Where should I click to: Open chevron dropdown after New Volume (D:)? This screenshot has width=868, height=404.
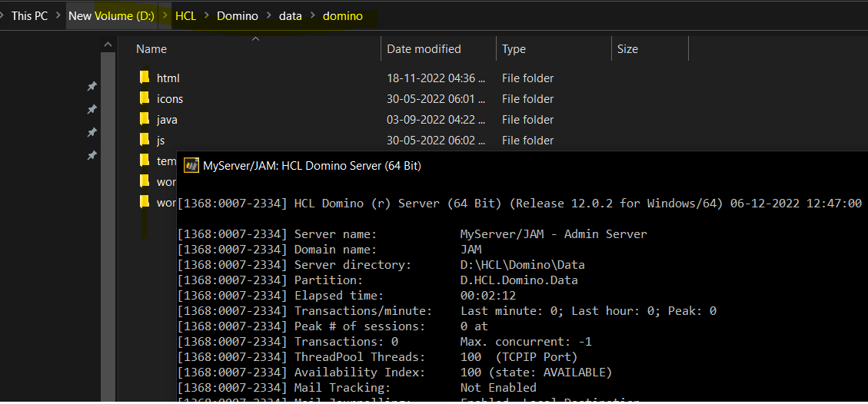(165, 15)
